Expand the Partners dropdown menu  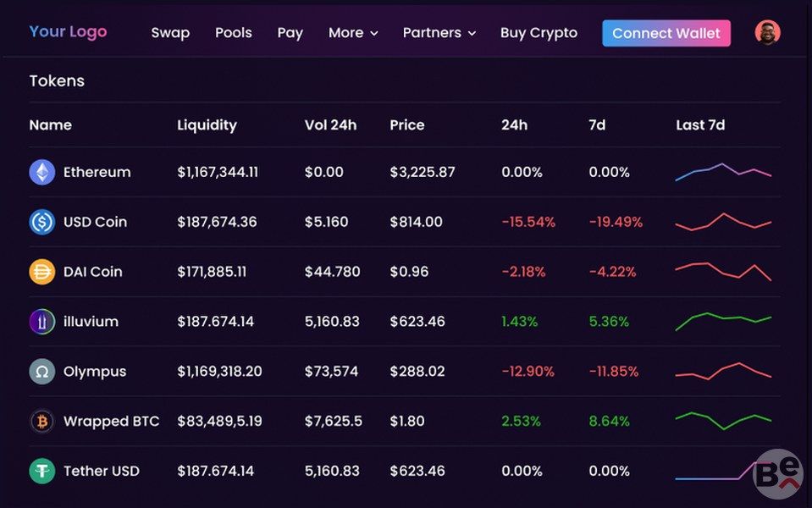click(x=439, y=33)
